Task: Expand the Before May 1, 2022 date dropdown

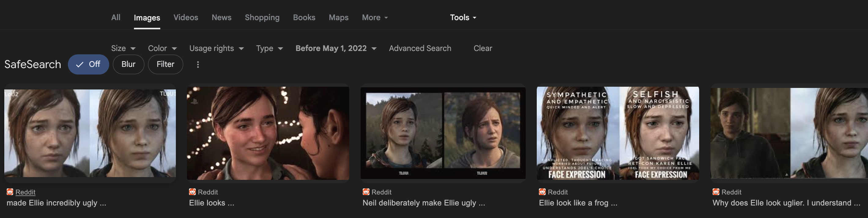Action: tap(336, 49)
